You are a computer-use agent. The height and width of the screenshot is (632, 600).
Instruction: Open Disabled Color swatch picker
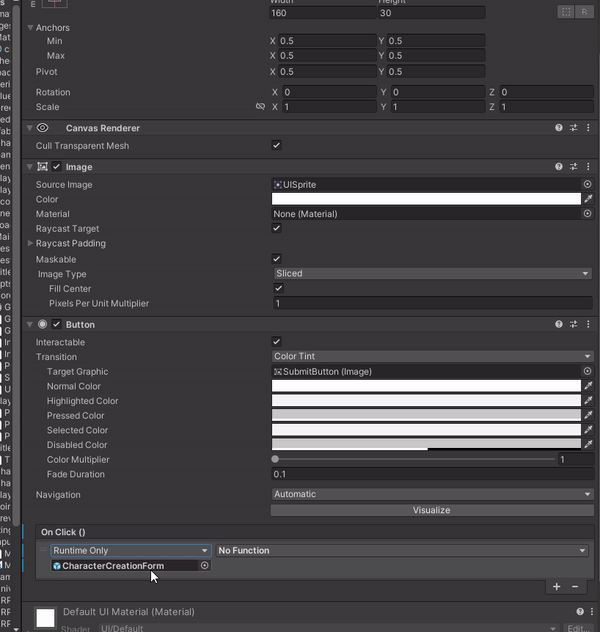pyautogui.click(x=426, y=444)
